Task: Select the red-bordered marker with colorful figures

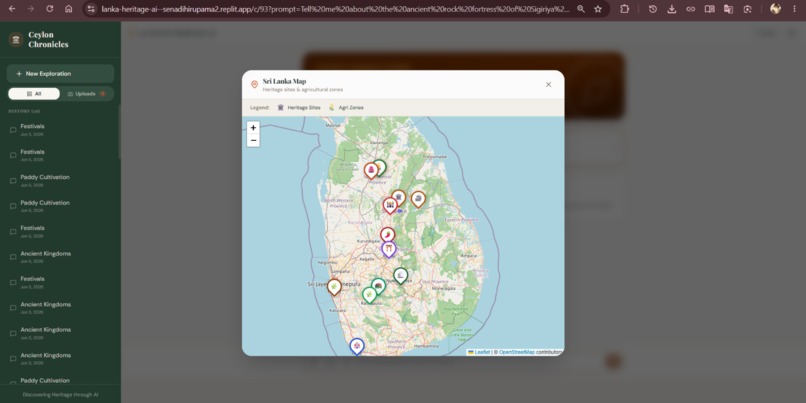Action: pyautogui.click(x=390, y=206)
